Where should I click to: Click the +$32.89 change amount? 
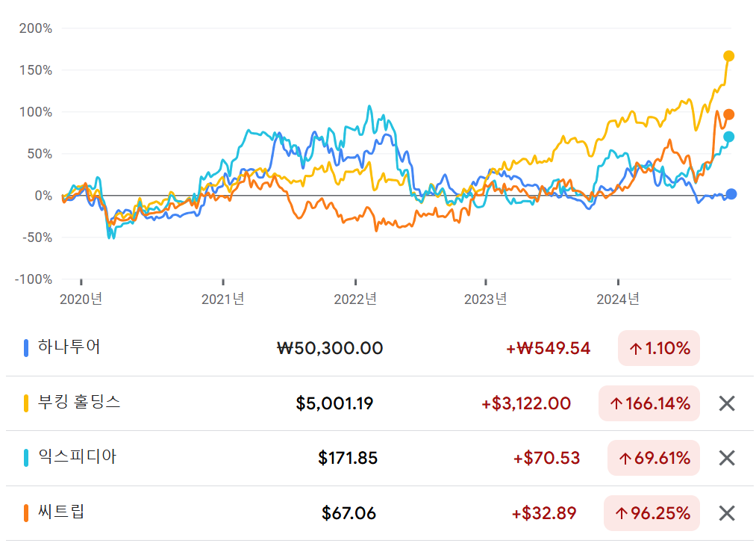[x=544, y=512]
